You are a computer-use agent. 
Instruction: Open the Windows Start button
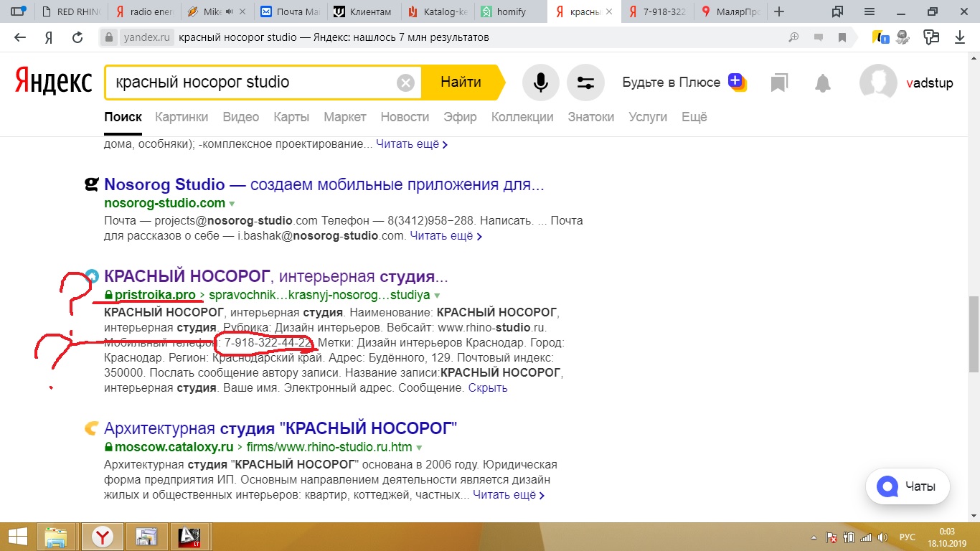[17, 536]
